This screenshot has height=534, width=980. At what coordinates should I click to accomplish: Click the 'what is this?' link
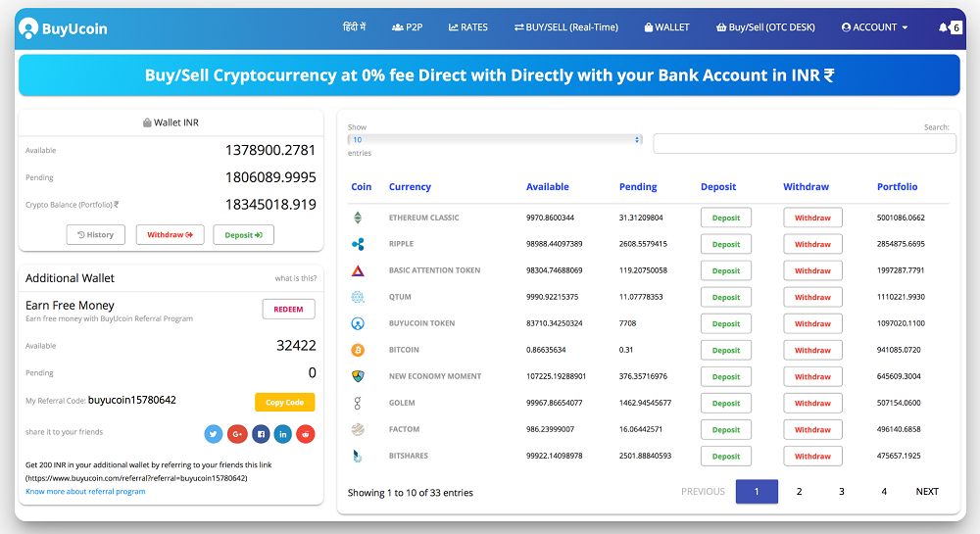(296, 278)
